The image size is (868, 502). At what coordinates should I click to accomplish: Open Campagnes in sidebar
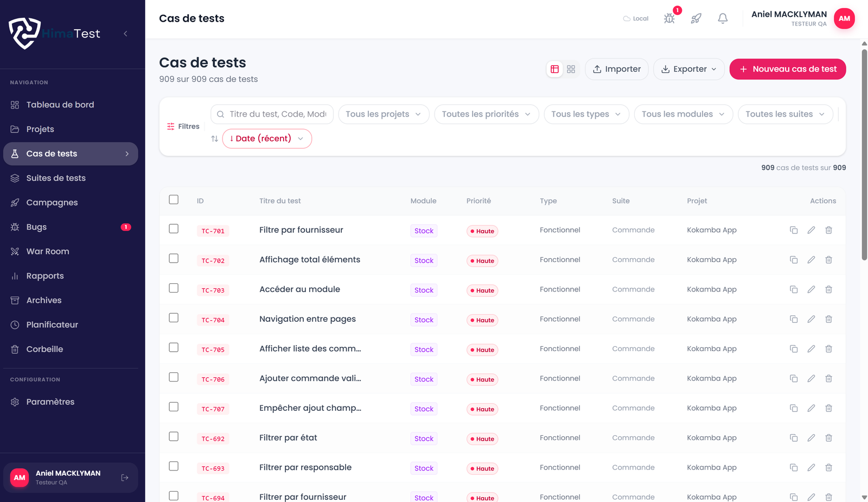point(71,202)
